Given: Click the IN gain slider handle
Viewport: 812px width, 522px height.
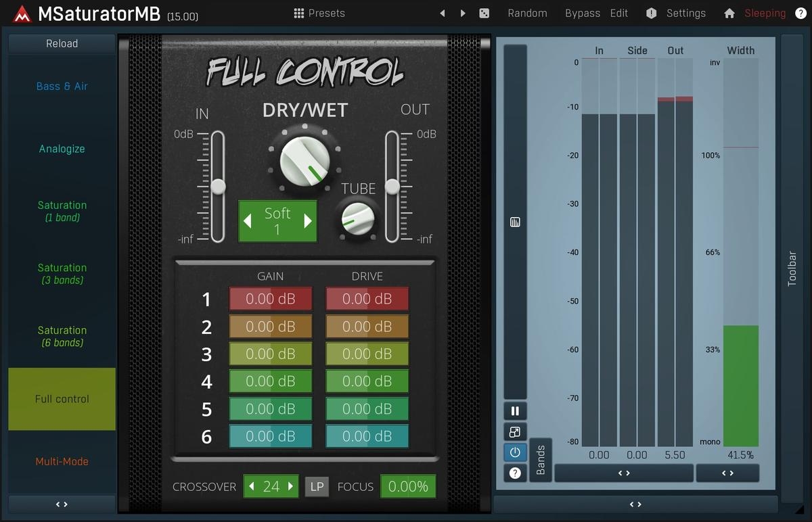Looking at the screenshot, I should (218, 187).
